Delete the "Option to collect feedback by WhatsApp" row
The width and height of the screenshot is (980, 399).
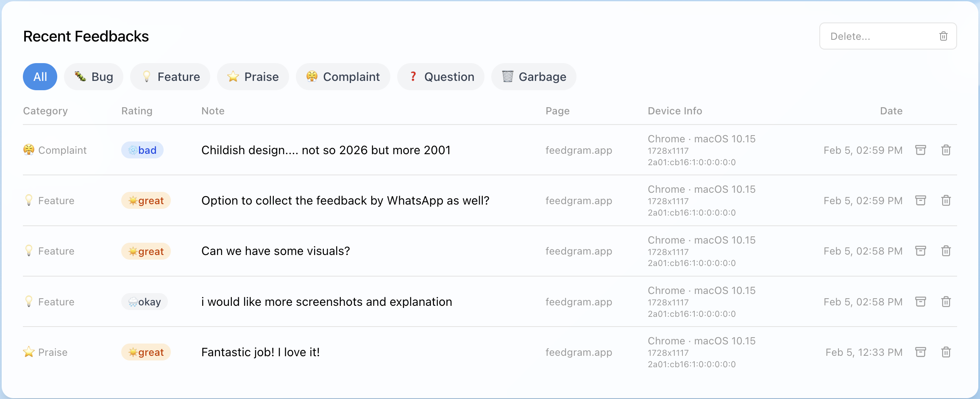click(x=946, y=200)
